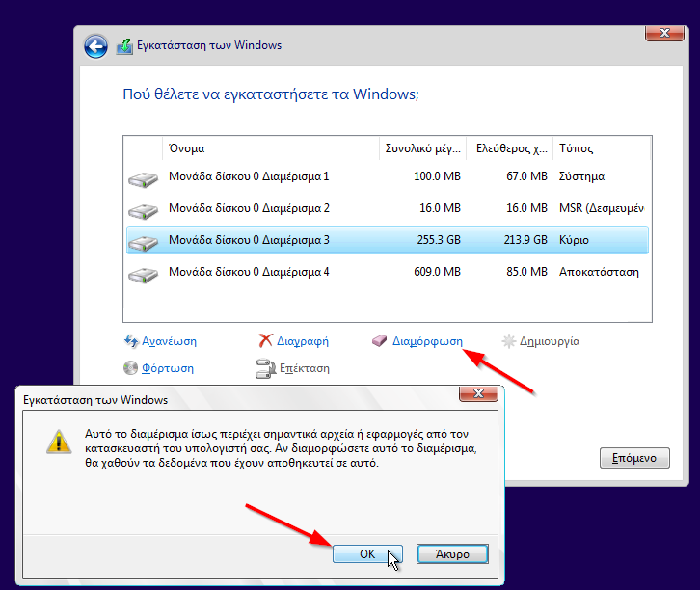Click the 213.9 GB free space cell
The width and height of the screenshot is (700, 590).
525,240
